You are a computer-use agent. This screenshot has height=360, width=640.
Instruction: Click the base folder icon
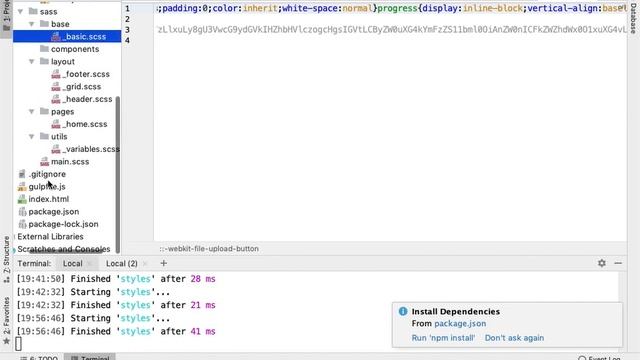[44, 24]
